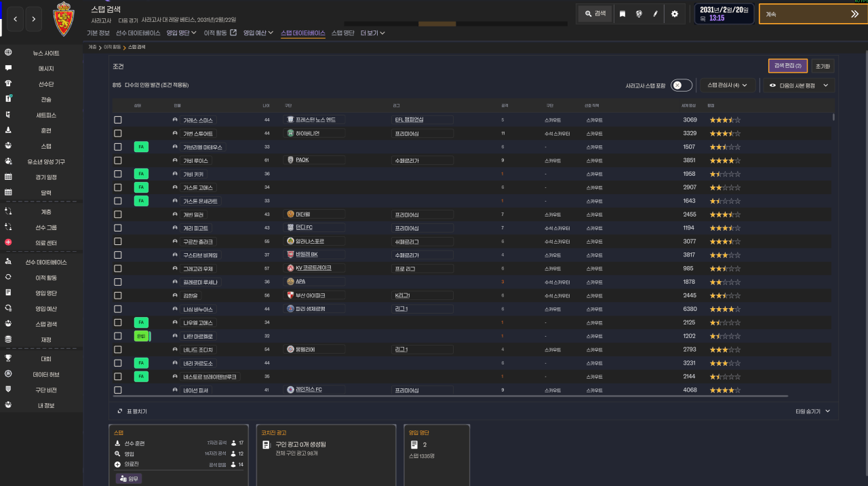Click the 검색 search field
Image resolution: width=868 pixels, height=486 pixels.
[595, 14]
